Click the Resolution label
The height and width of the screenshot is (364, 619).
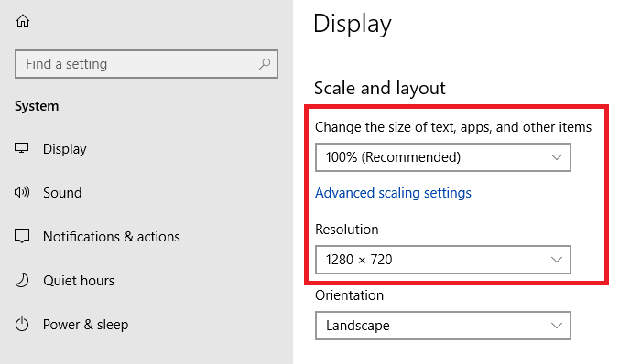click(x=347, y=230)
